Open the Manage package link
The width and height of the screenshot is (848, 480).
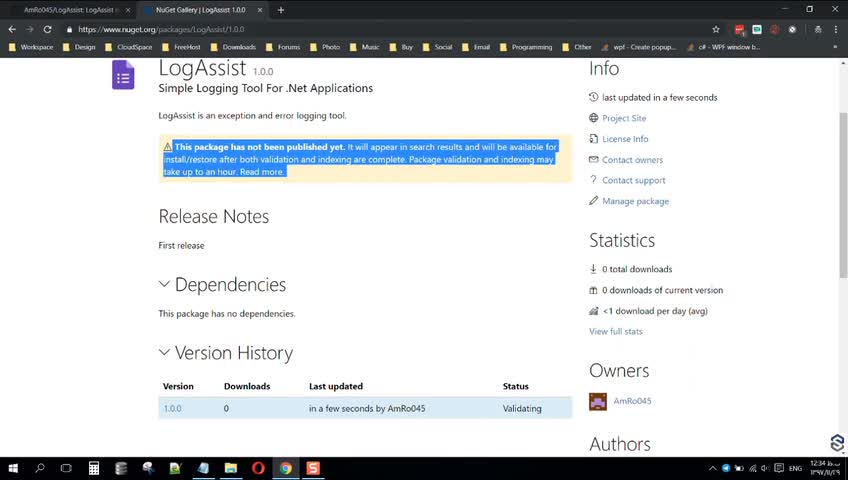click(635, 201)
